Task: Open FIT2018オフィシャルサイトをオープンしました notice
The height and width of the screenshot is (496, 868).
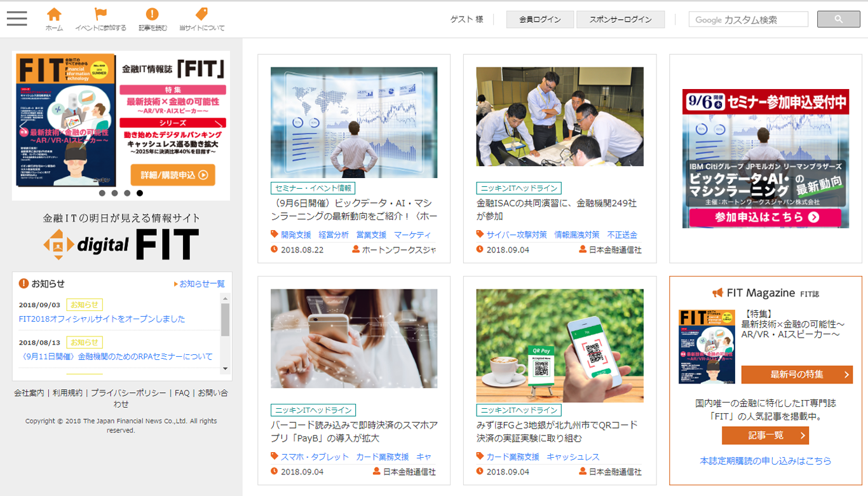Action: click(x=102, y=319)
